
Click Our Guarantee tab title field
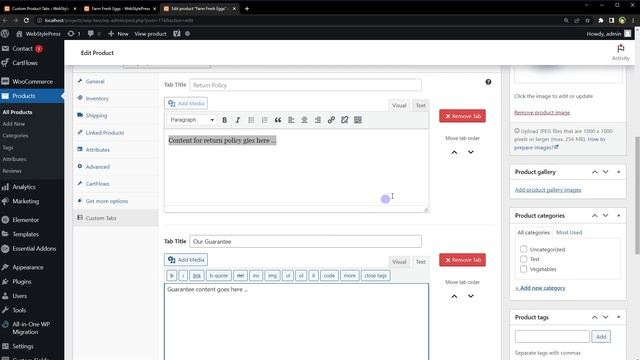(x=305, y=242)
